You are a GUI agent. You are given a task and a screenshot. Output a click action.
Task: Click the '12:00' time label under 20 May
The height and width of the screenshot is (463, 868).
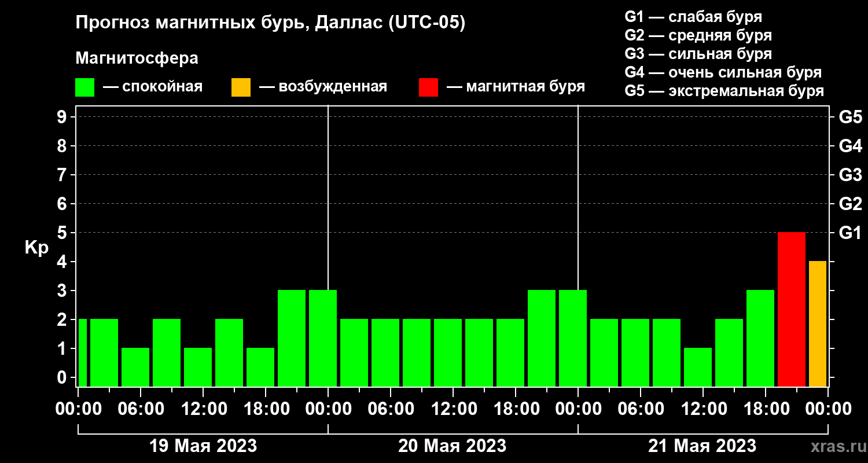[x=453, y=409]
